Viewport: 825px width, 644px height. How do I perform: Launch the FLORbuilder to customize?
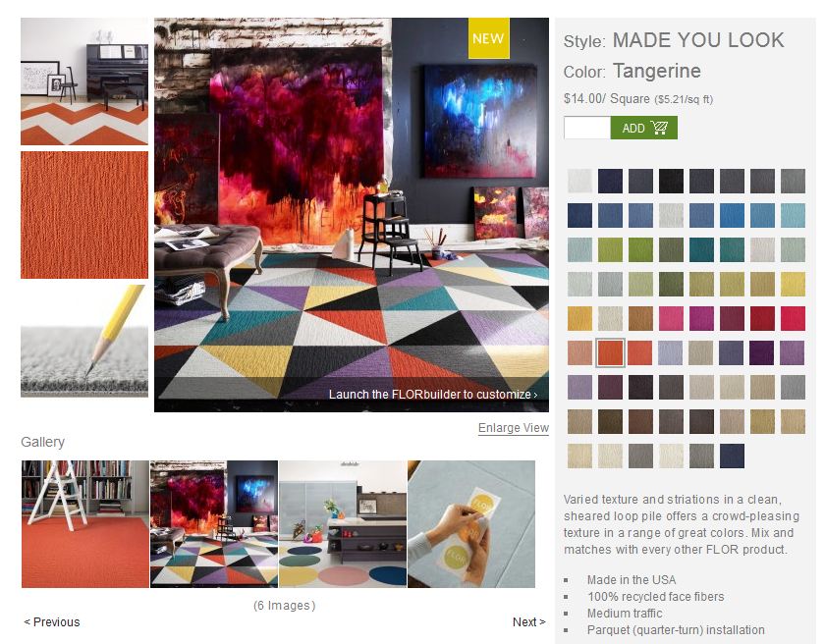click(x=432, y=395)
